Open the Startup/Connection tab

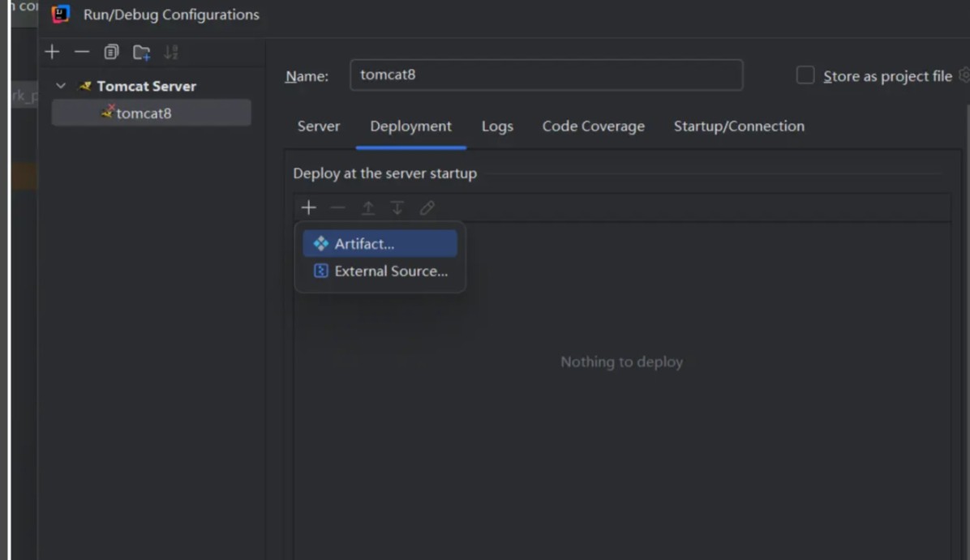tap(739, 126)
